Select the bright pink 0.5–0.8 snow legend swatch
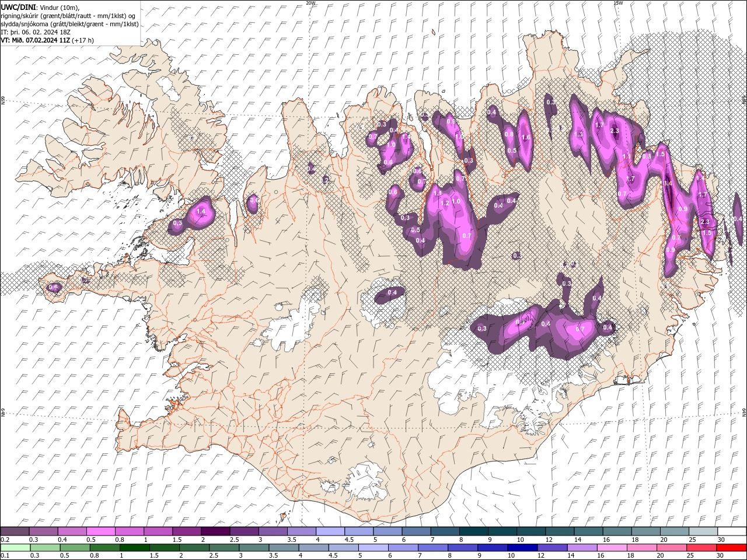747x560 pixels. pos(100,531)
